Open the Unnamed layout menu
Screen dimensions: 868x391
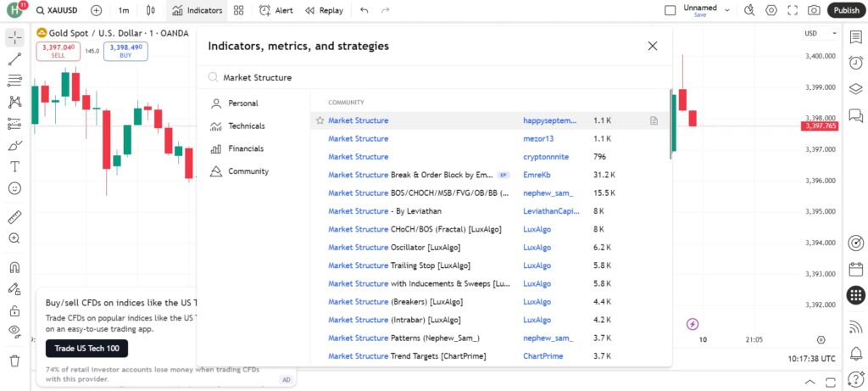700,10
